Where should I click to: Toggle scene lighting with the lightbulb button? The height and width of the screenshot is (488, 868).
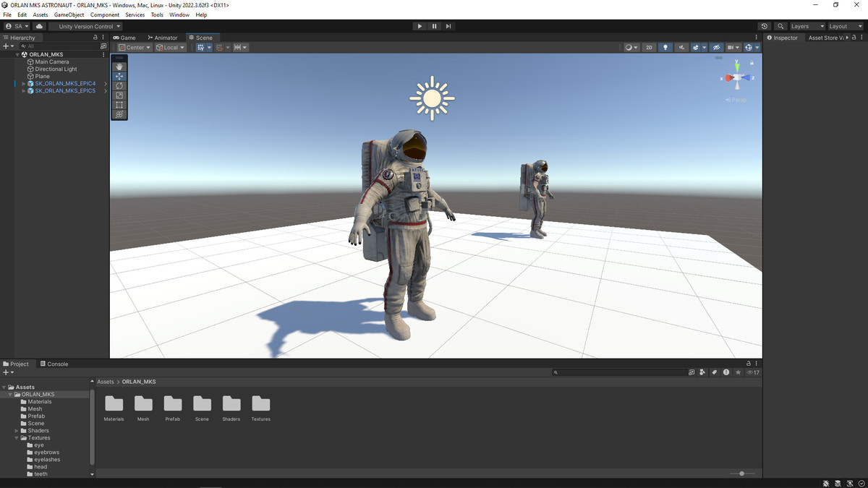(x=665, y=48)
